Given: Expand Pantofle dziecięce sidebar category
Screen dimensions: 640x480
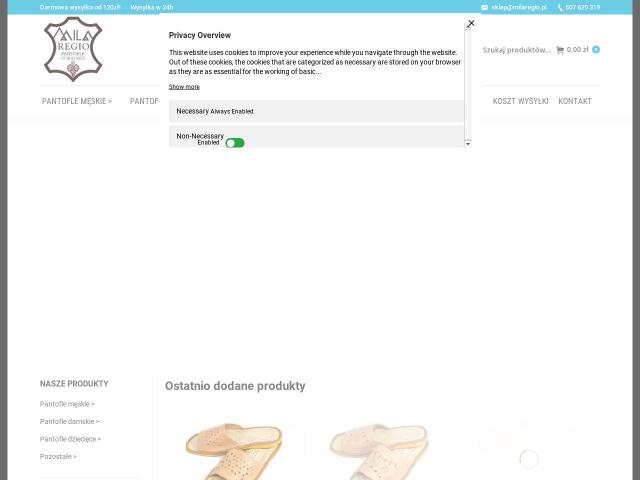Looking at the screenshot, I should click(70, 439).
